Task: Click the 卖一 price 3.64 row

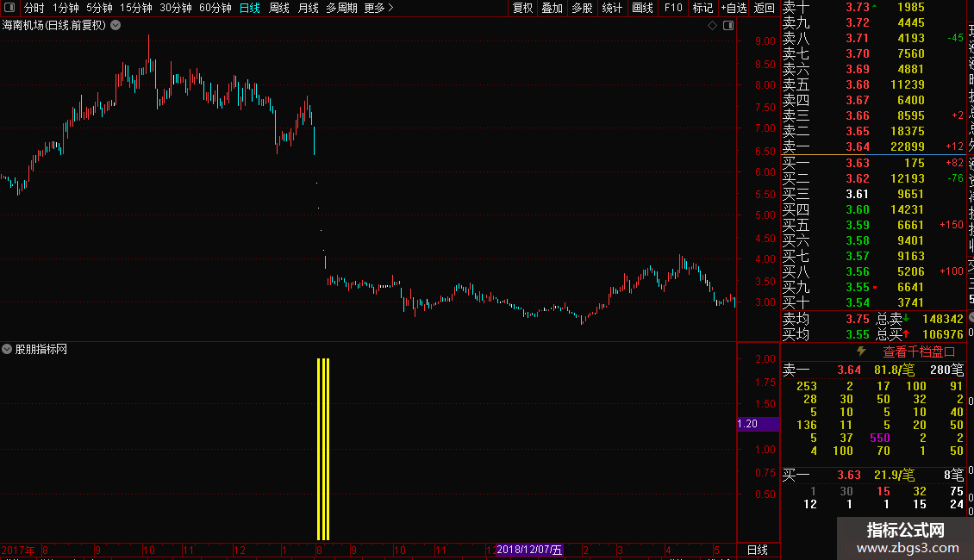Action: point(873,146)
